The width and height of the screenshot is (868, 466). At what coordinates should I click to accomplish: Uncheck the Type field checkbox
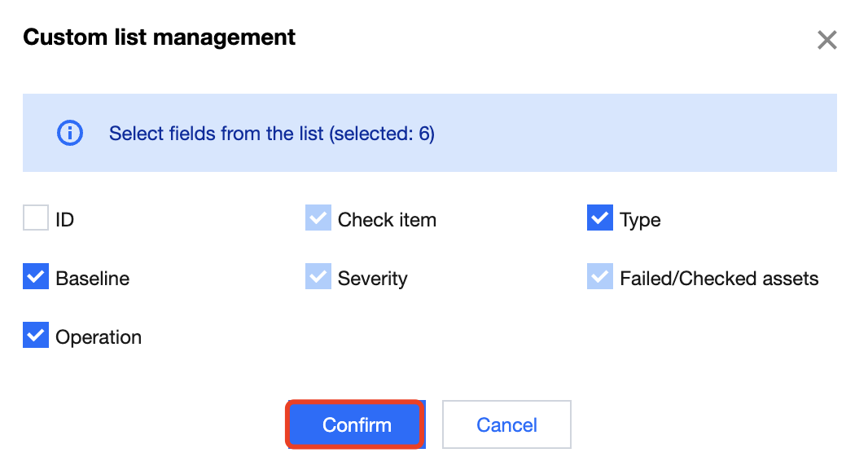point(600,219)
